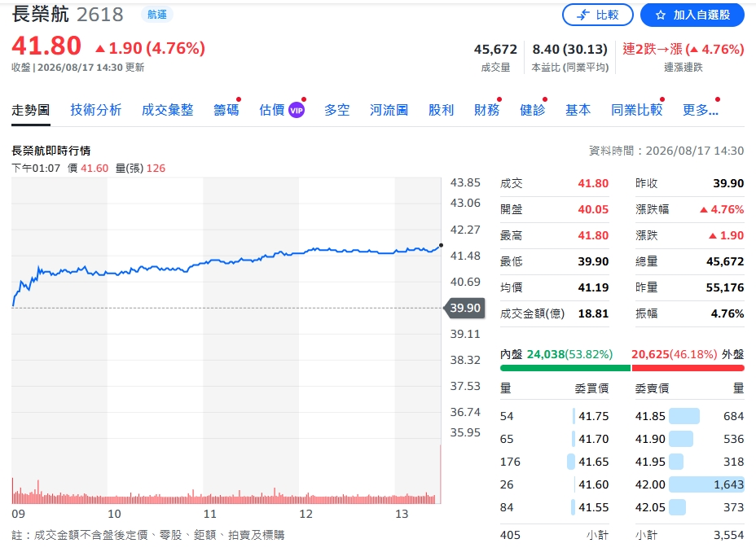Click the red 外盤 ratio bar
Viewport: 756px width, 552px height.
[x=688, y=368]
